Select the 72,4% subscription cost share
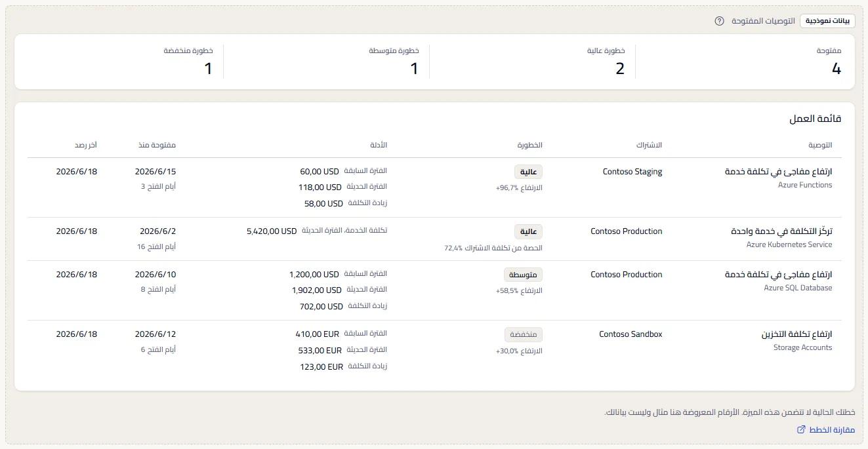Screen dimensions: 868x449 453,248
